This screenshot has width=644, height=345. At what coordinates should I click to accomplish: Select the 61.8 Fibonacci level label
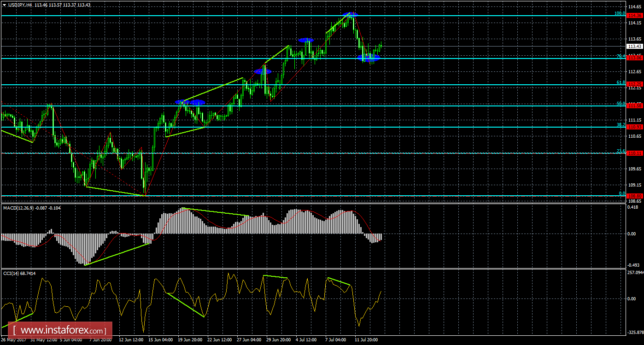621,82
